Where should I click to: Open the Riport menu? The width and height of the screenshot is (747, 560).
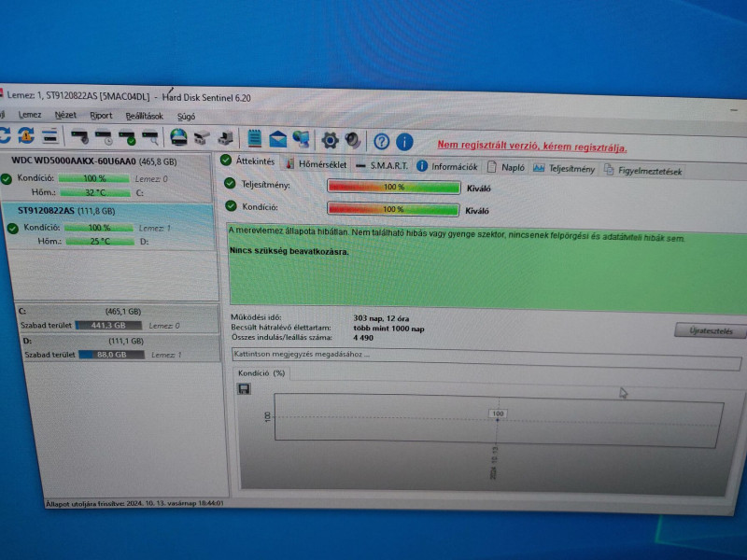click(101, 116)
